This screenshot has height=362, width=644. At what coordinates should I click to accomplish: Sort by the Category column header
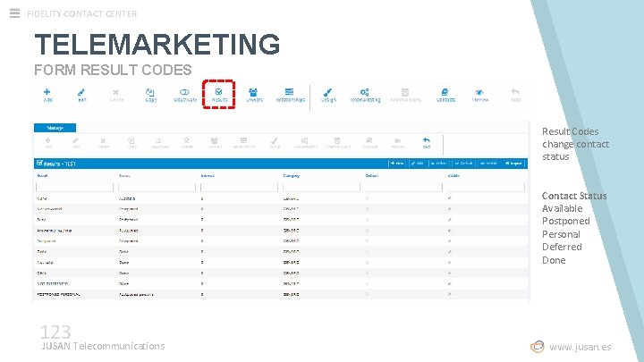[x=292, y=176]
